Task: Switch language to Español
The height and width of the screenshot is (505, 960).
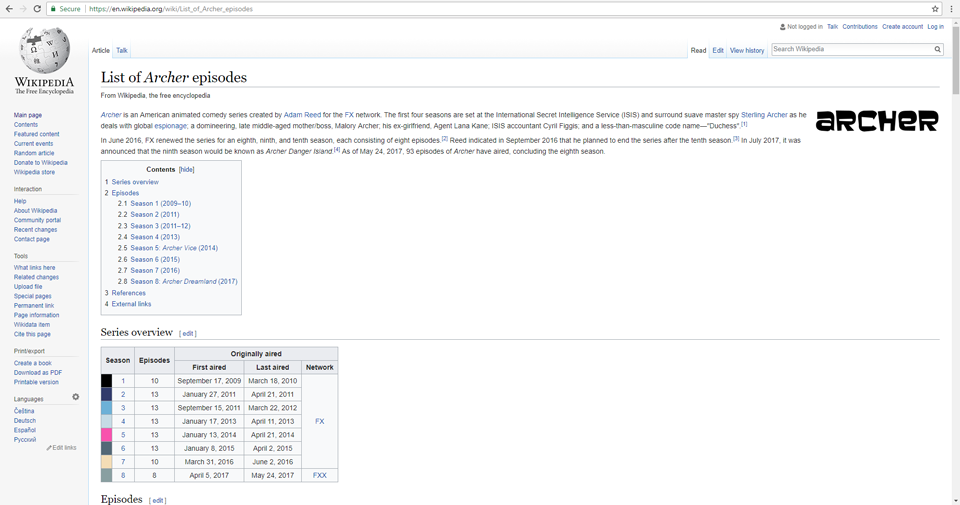Action: pyautogui.click(x=24, y=430)
